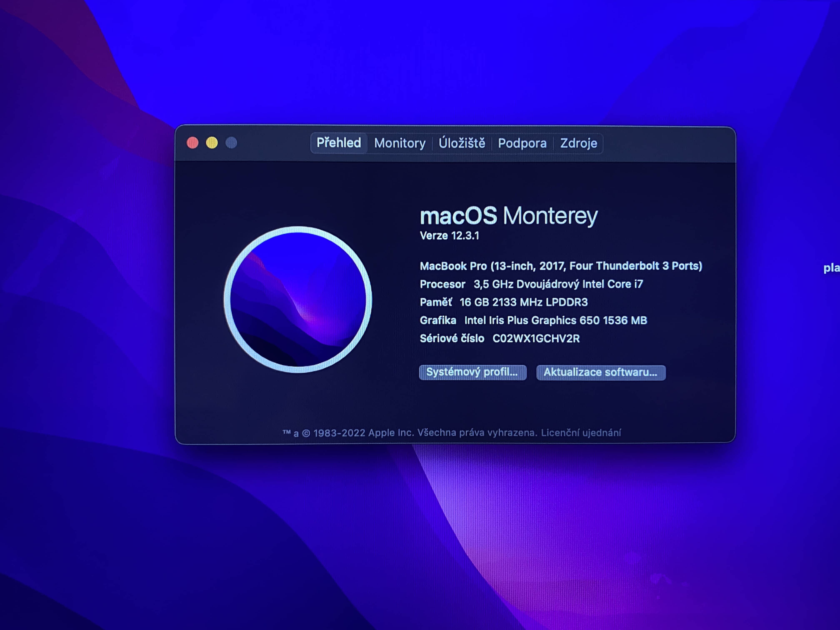Show the Zdroje tab
This screenshot has width=840, height=630.
pyautogui.click(x=578, y=143)
